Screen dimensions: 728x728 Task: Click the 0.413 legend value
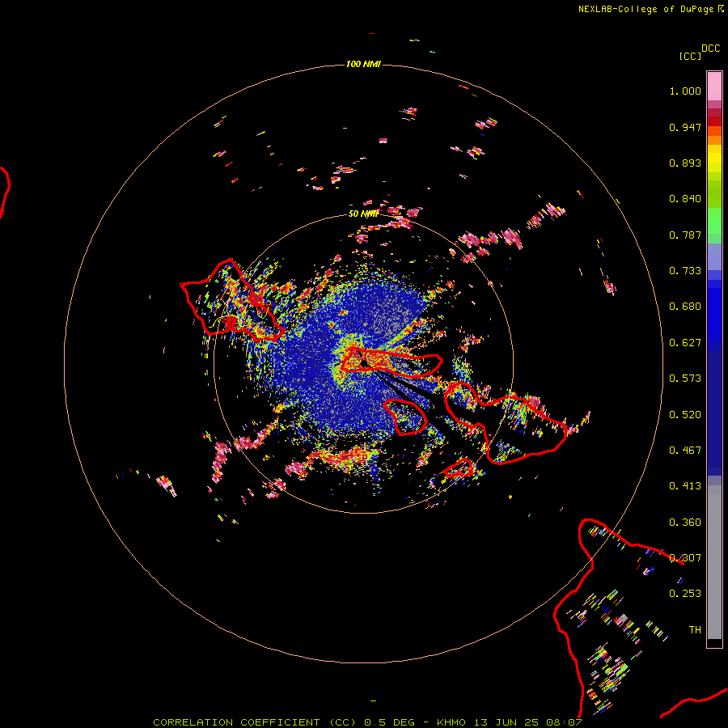pyautogui.click(x=685, y=486)
